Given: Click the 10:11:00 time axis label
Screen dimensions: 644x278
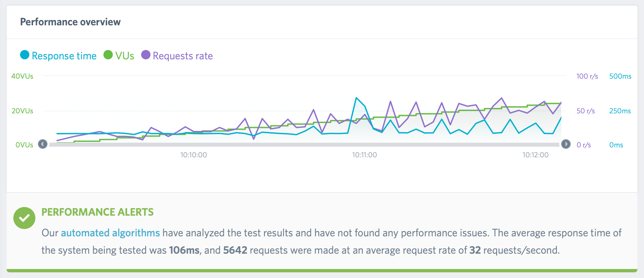Looking at the screenshot, I should click(364, 155).
